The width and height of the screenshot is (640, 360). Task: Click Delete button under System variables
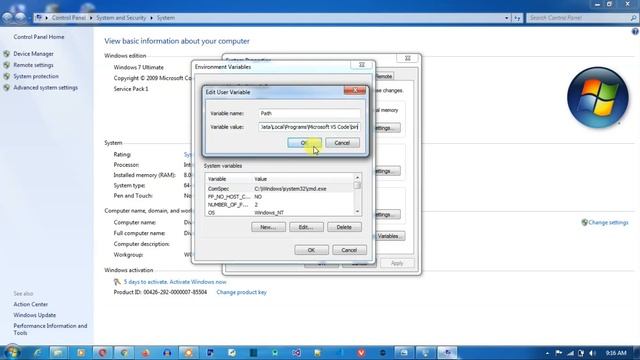[344, 227]
